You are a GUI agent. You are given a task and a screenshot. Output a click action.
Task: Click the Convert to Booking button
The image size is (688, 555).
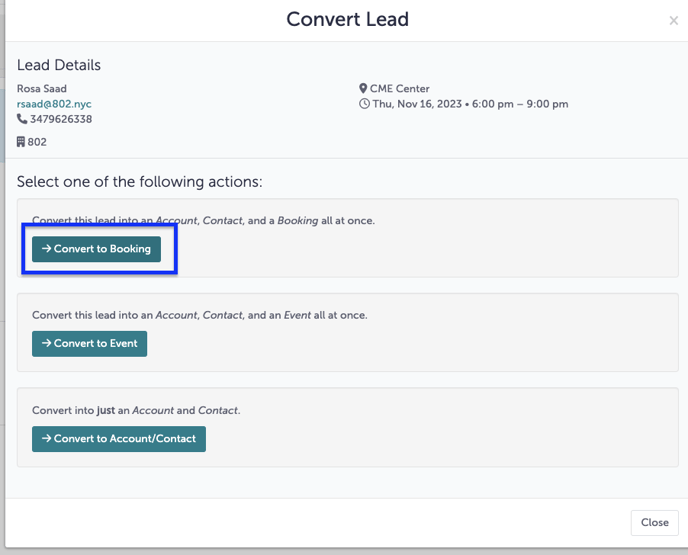(96, 249)
